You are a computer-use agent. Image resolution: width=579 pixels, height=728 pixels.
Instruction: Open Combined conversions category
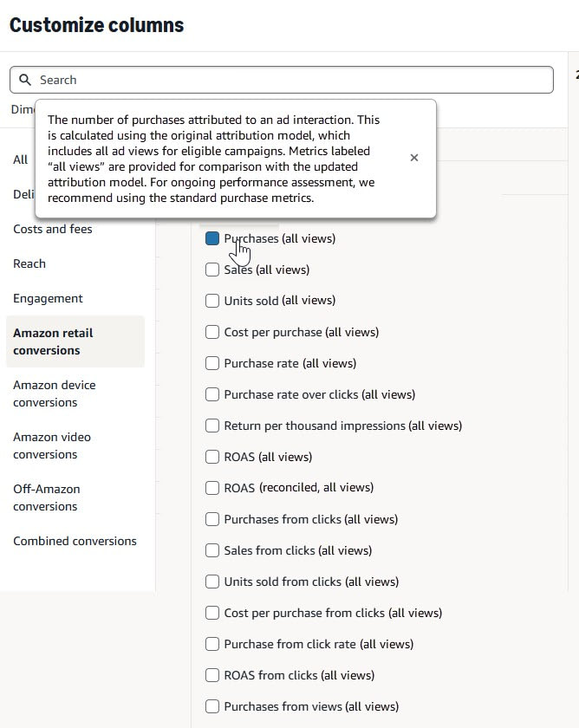click(75, 541)
